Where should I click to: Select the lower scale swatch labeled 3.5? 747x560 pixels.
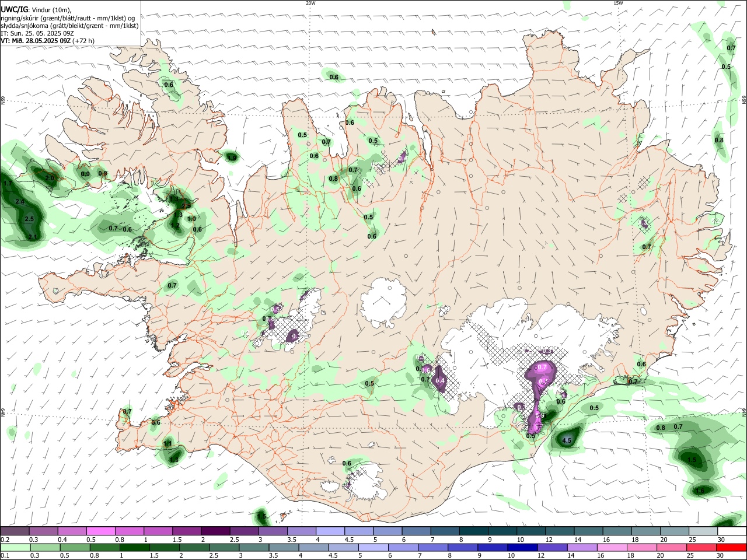284,547
